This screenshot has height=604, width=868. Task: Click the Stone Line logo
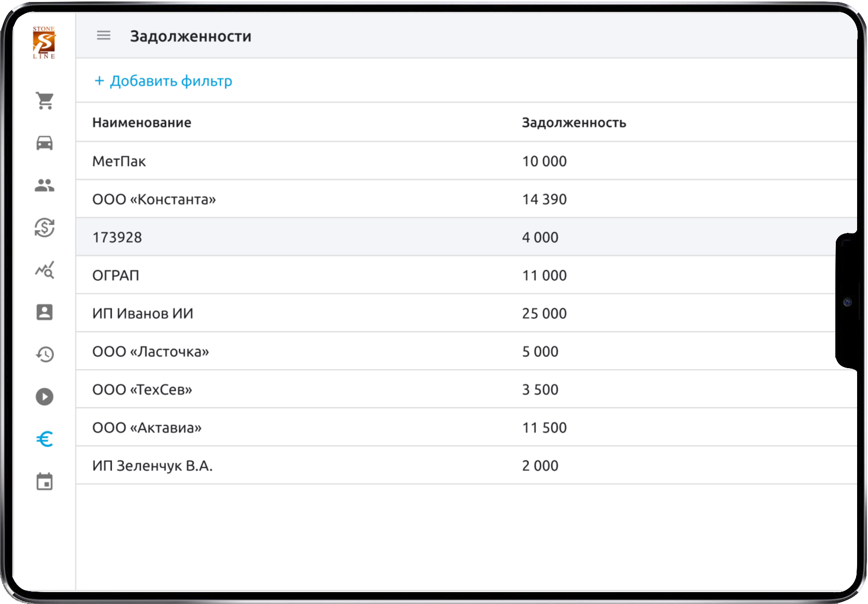click(45, 42)
